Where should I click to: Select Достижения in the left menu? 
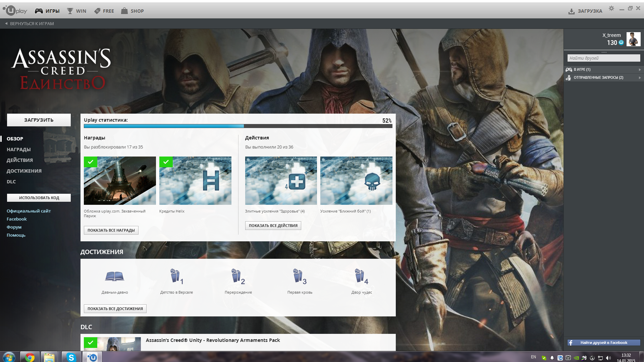[x=24, y=171]
